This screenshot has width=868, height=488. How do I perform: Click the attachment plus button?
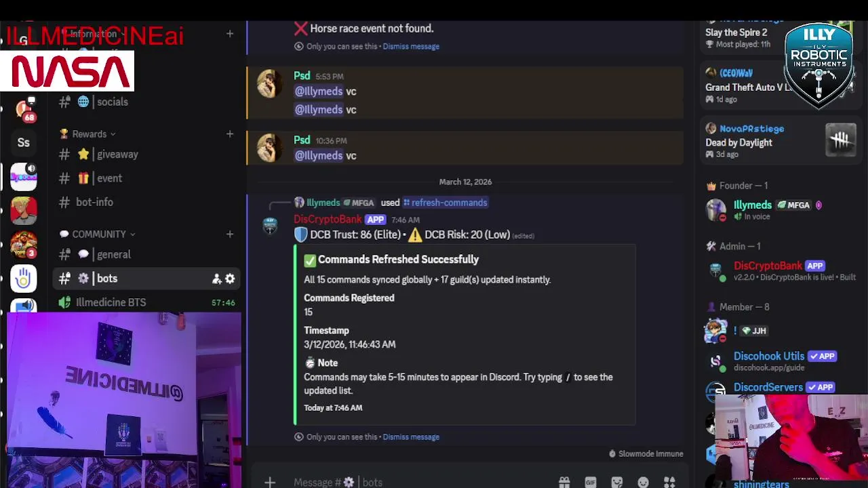[x=270, y=482]
